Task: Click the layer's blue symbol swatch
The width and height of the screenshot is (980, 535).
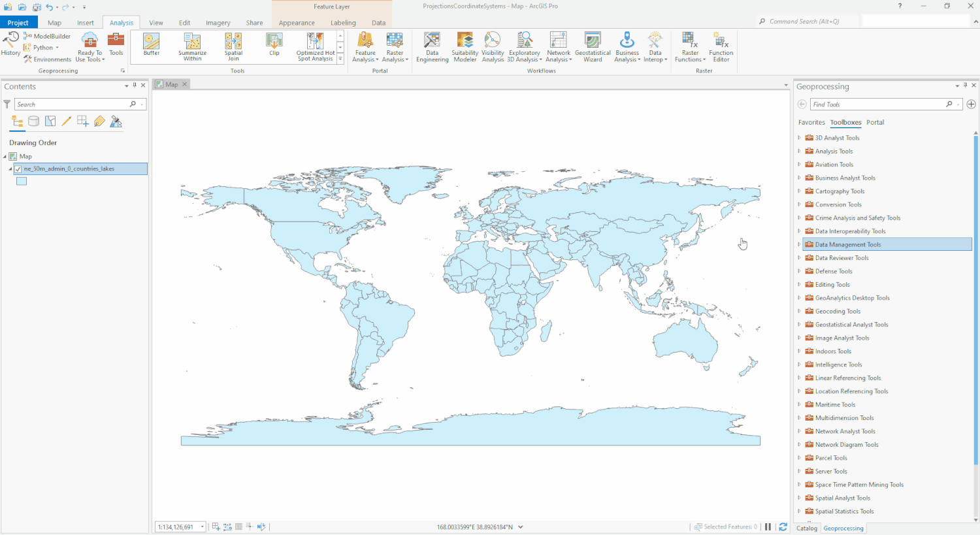Action: pos(22,181)
